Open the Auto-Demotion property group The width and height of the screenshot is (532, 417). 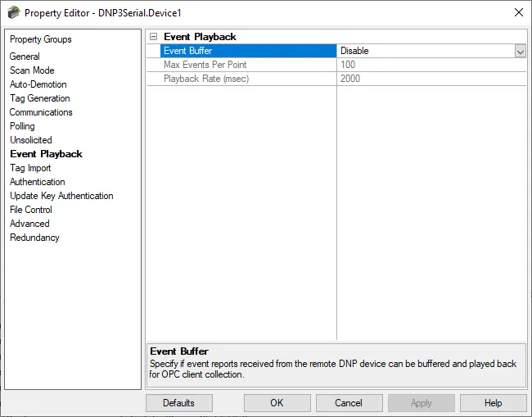point(38,84)
